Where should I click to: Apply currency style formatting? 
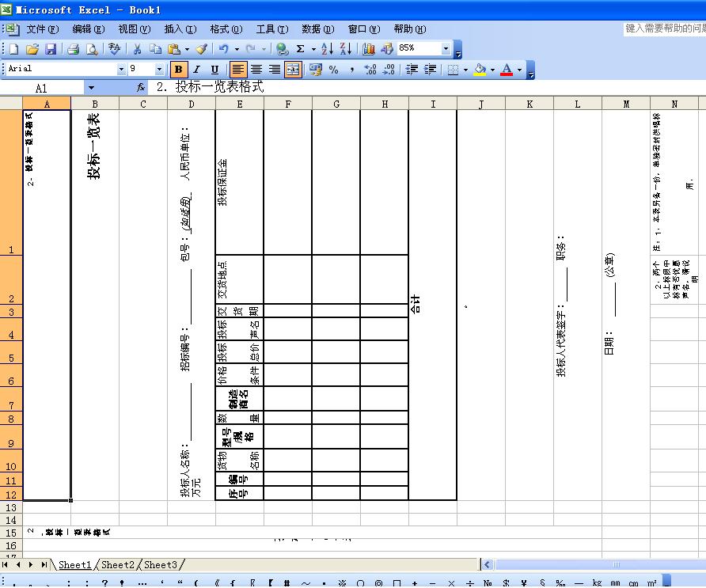coord(316,70)
